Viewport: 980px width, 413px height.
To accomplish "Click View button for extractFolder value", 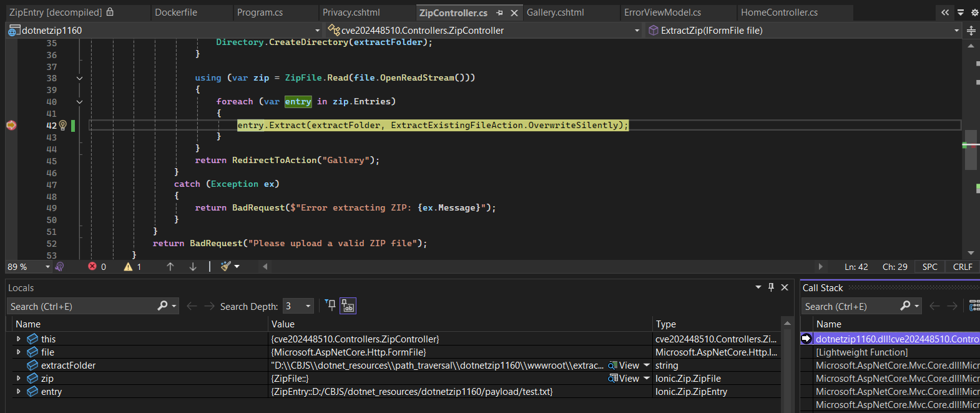I will 624,366.
